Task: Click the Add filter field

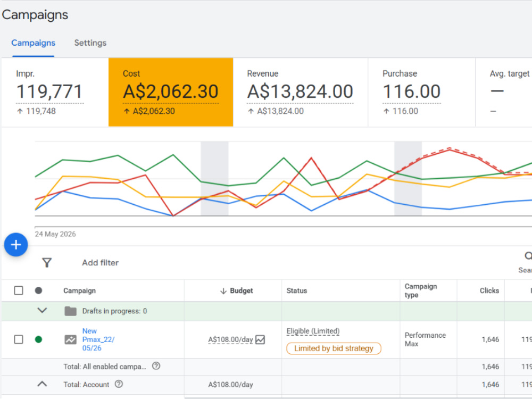Action: click(101, 263)
